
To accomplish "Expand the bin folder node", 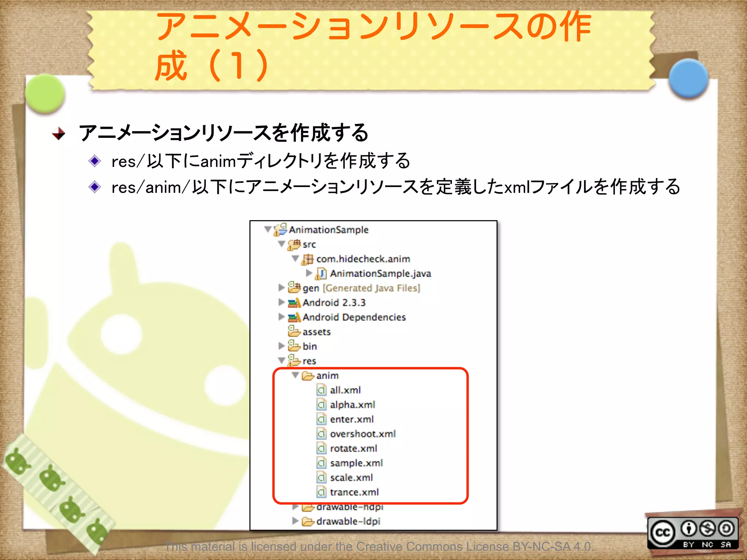I will (x=281, y=346).
